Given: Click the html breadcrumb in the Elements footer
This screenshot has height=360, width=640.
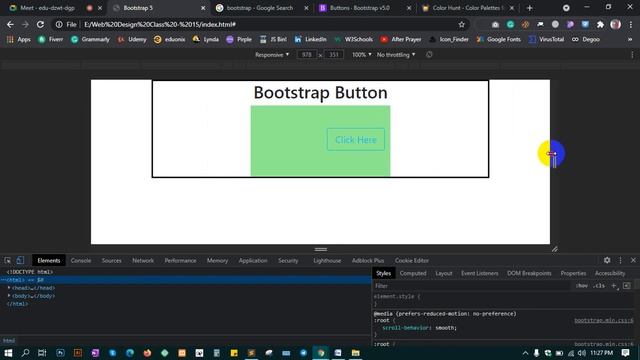Looking at the screenshot, I should click(x=9, y=341).
